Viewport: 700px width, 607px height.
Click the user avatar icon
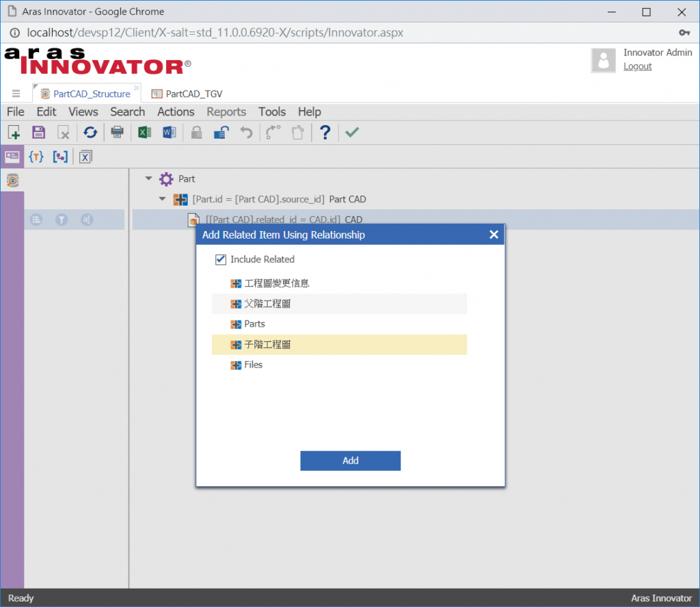point(604,59)
